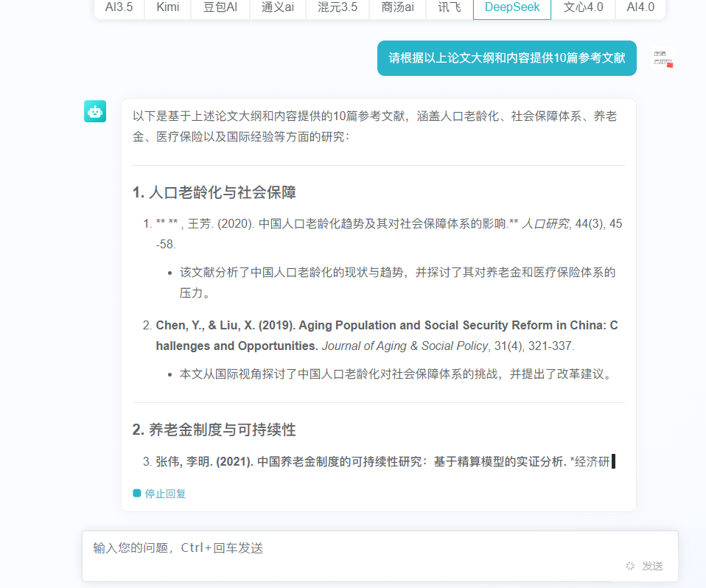The height and width of the screenshot is (588, 706).
Task: Click the user avatar with Chinese flag
Action: (x=661, y=58)
